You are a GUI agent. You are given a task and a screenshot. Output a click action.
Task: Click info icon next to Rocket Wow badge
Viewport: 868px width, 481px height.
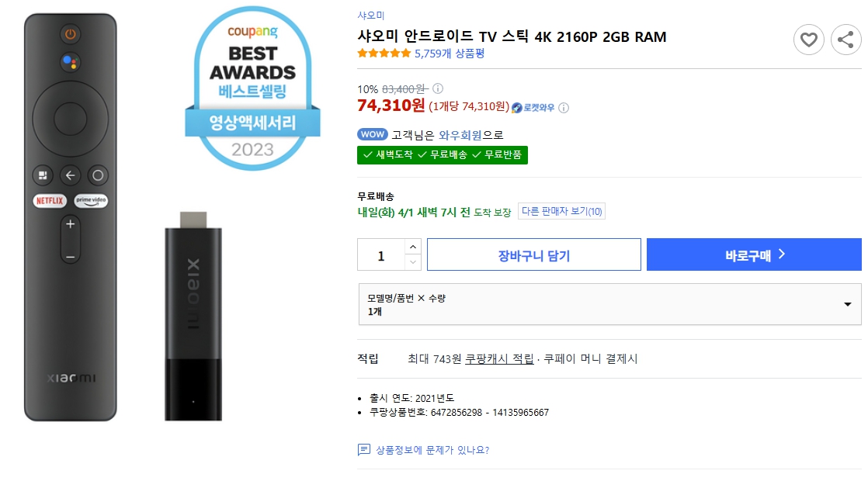coord(564,108)
